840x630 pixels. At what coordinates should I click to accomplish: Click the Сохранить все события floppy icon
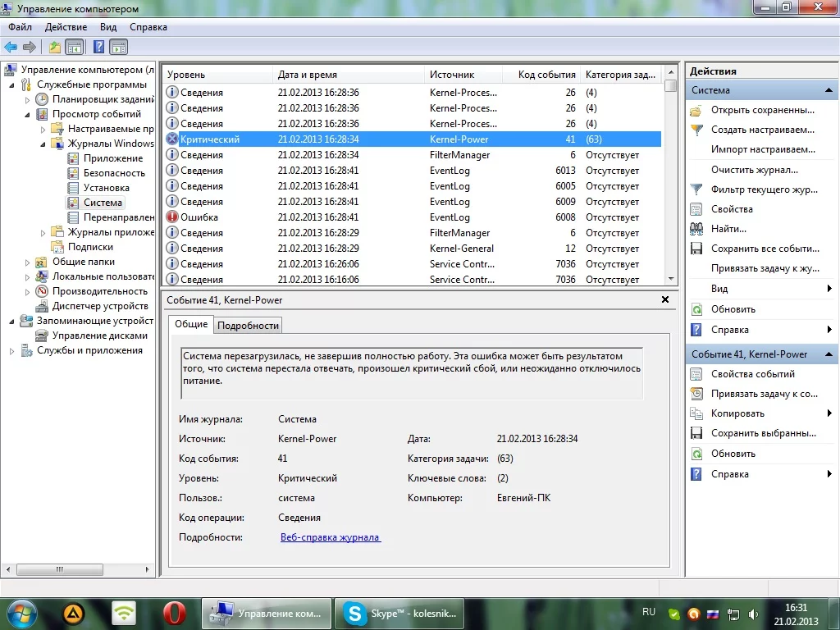696,249
